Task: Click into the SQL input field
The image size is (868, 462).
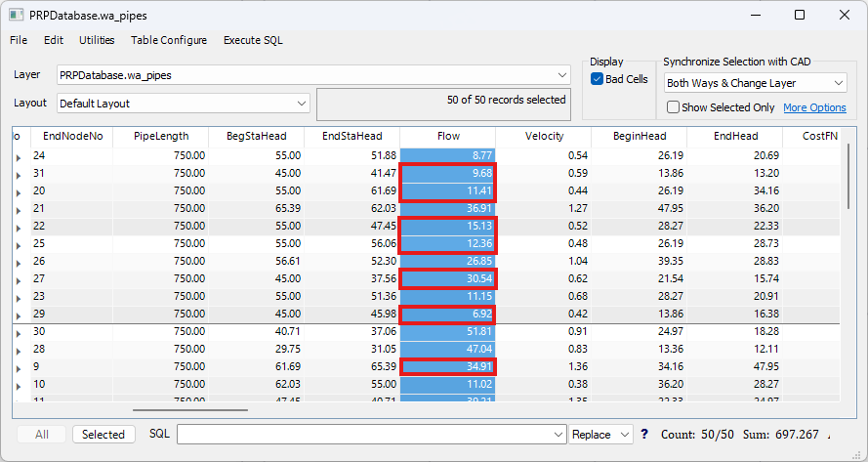Action: coord(365,435)
